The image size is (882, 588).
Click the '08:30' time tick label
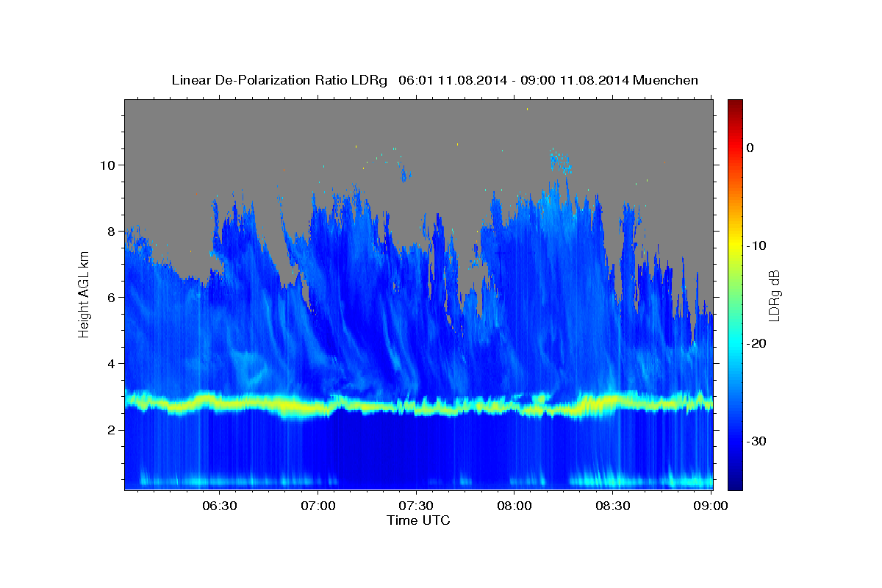[x=613, y=506]
